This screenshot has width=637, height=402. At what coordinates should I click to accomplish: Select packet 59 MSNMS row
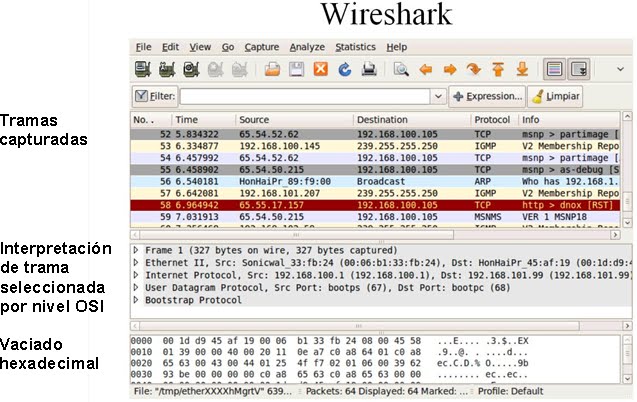(375, 217)
